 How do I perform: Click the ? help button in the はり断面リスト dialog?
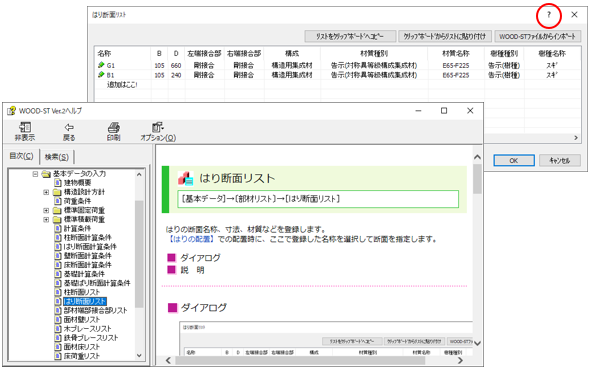549,15
